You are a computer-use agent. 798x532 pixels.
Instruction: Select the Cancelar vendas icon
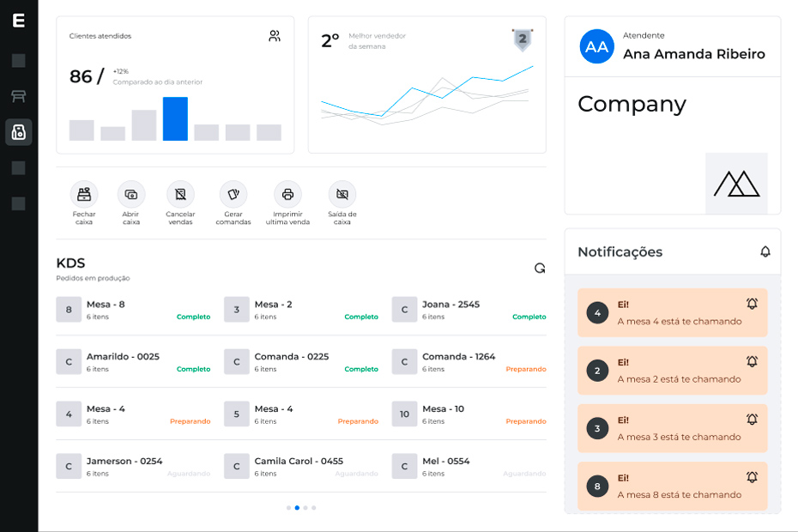click(181, 195)
